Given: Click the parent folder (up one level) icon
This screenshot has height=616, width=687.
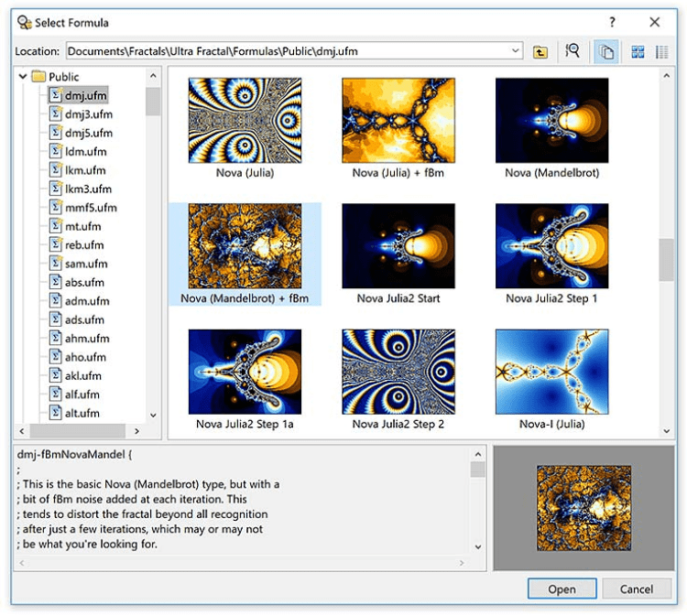Looking at the screenshot, I should coord(540,52).
